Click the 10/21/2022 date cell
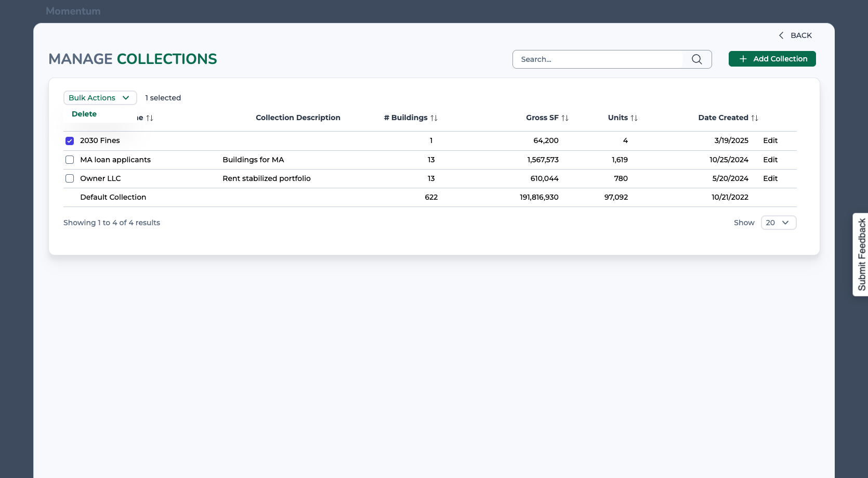The height and width of the screenshot is (478, 868). click(x=730, y=197)
